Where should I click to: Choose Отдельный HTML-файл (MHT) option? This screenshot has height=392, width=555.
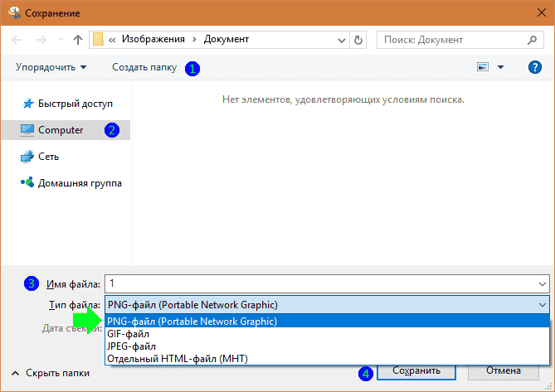(327, 358)
